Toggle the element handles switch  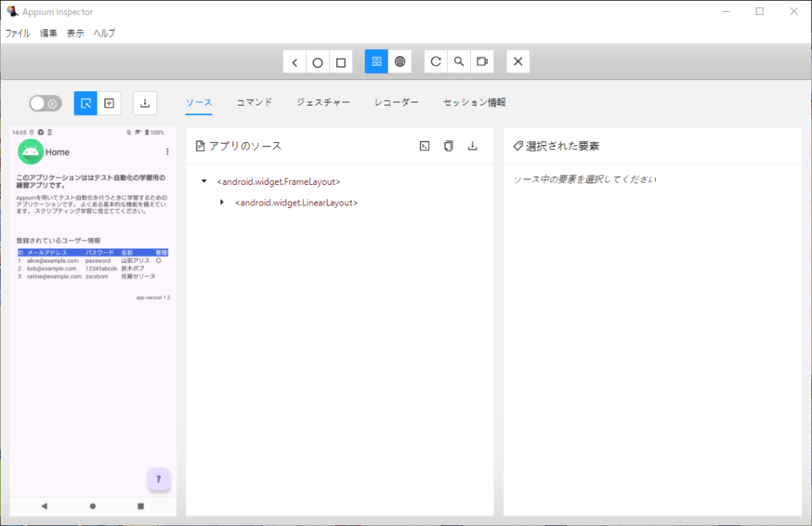pos(44,103)
